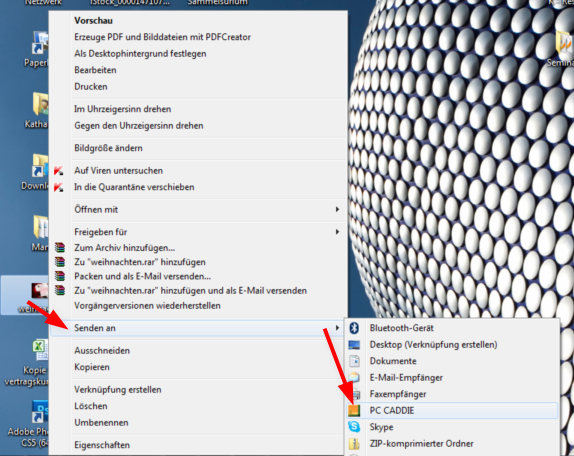Viewport: 574px width, 456px height.
Task: Select the weihnachten image thumbnail on desktop
Action: tap(40, 291)
